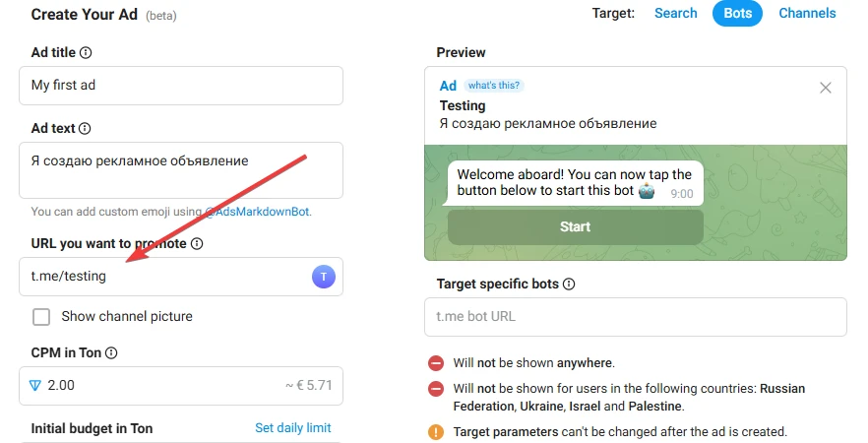Click the what's this? badge in preview
The width and height of the screenshot is (868, 443).
point(494,86)
